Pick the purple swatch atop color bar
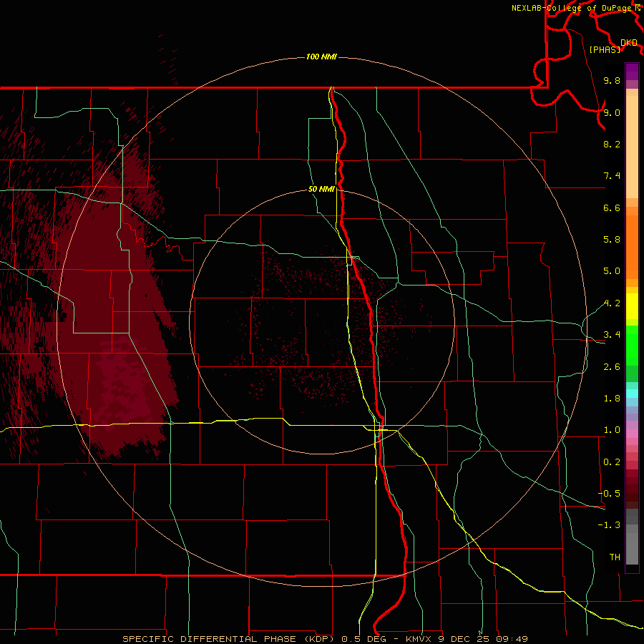This screenshot has width=644, height=644. pos(632,72)
